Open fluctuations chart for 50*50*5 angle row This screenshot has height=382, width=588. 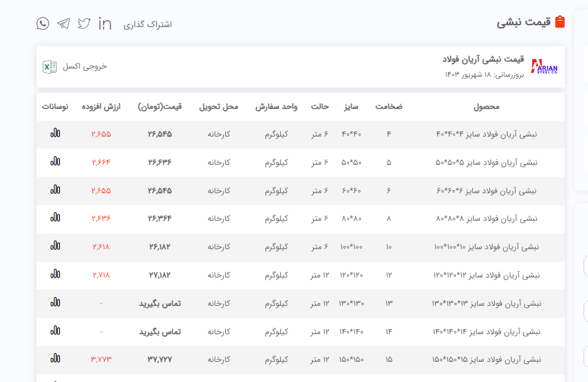(55, 162)
